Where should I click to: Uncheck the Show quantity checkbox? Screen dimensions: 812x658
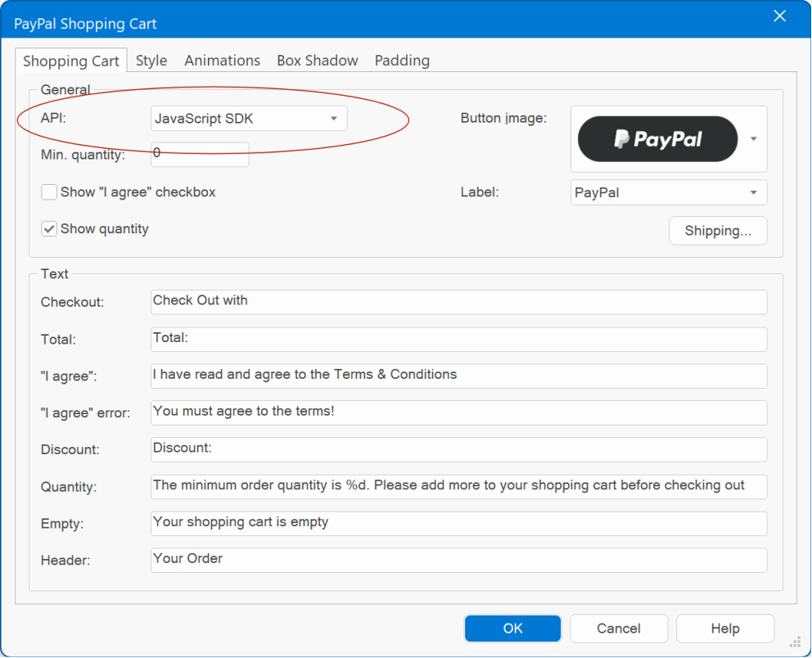49,229
